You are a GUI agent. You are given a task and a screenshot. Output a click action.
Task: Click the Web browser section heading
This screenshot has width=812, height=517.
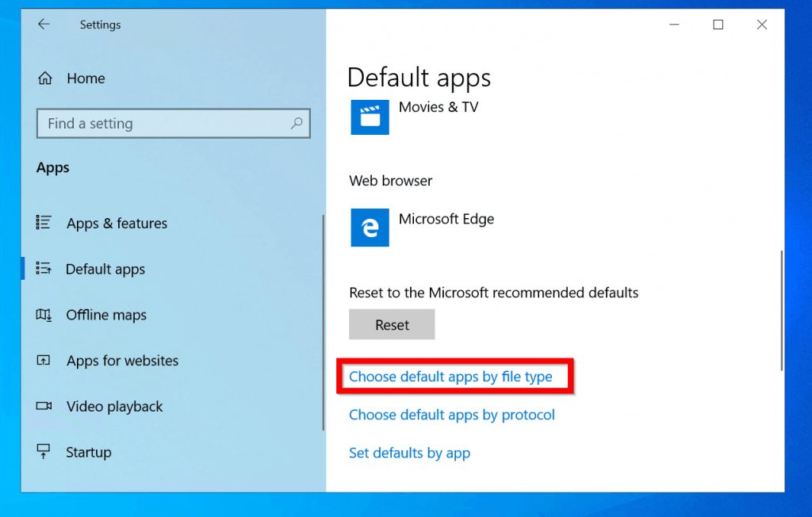(390, 181)
